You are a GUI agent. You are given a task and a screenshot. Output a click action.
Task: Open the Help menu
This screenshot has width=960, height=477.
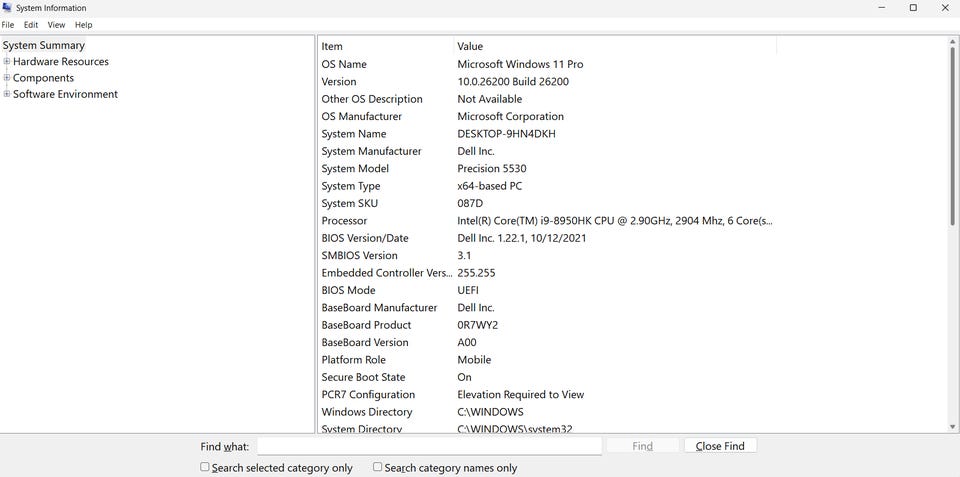[84, 25]
